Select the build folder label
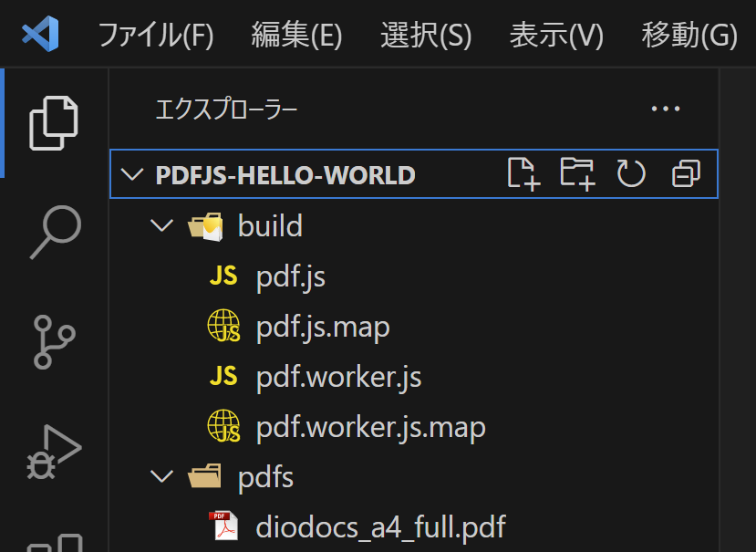 [271, 226]
